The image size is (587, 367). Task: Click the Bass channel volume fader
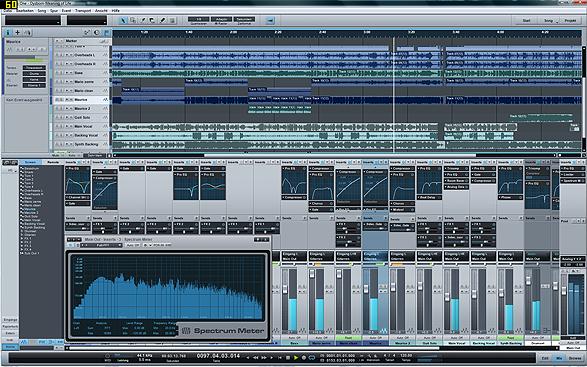tap(285, 289)
